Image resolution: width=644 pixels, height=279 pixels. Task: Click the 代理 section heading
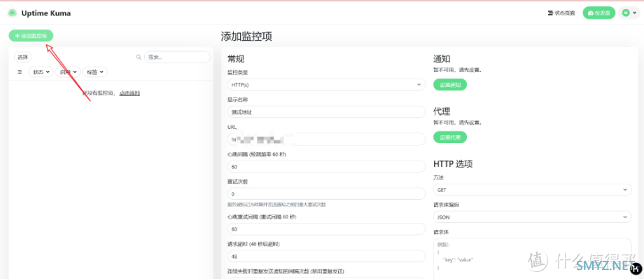tap(442, 111)
